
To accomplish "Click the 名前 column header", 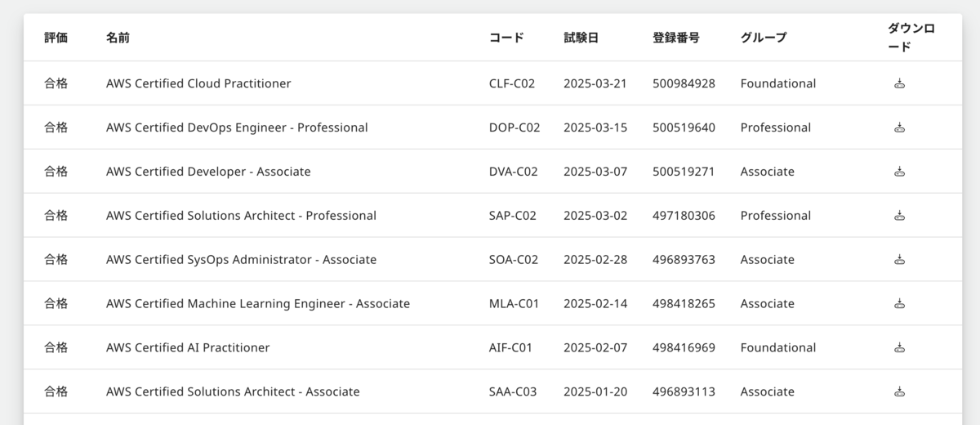I will 118,38.
